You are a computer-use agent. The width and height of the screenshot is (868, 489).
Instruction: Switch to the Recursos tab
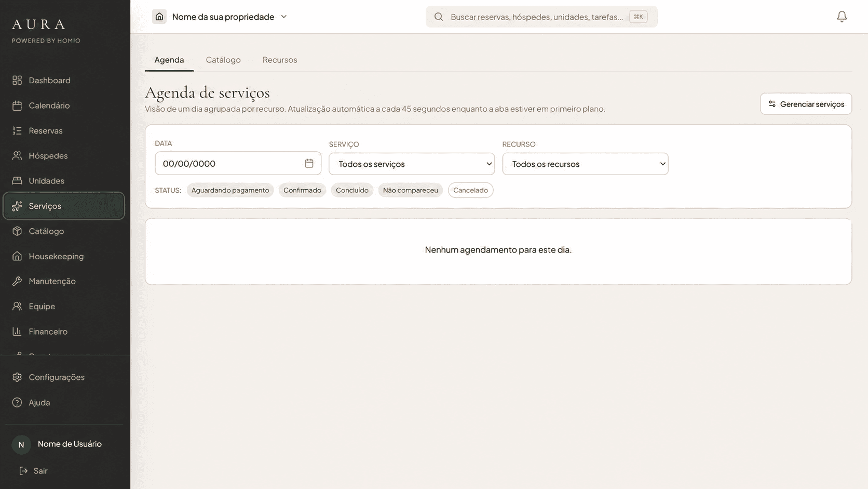[280, 60]
